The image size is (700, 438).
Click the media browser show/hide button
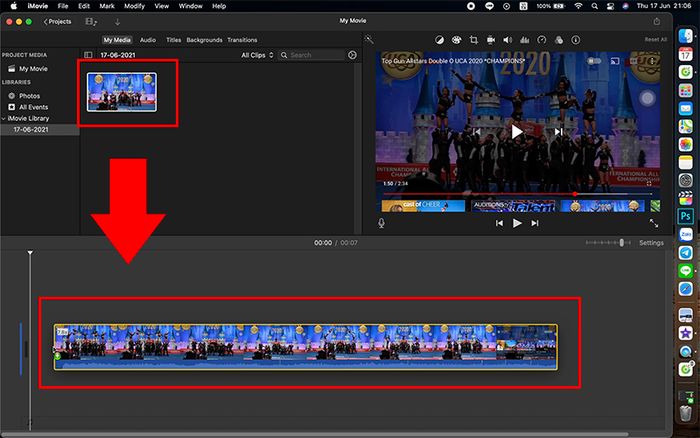coord(91,22)
